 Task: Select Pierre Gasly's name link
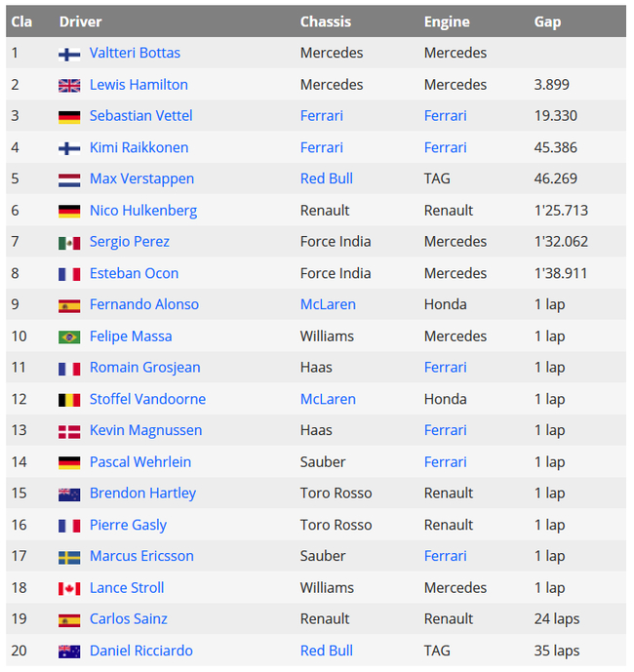pos(128,525)
